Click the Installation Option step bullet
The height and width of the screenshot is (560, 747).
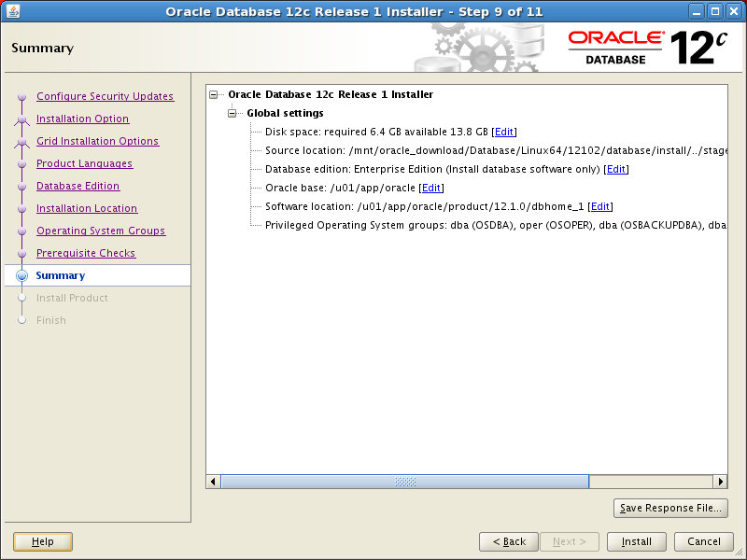tap(21, 119)
